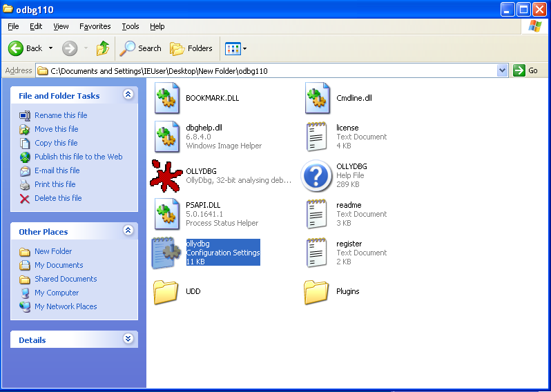Viewport: 551px width, 392px height.
Task: Open the Tools menu
Action: [130, 26]
